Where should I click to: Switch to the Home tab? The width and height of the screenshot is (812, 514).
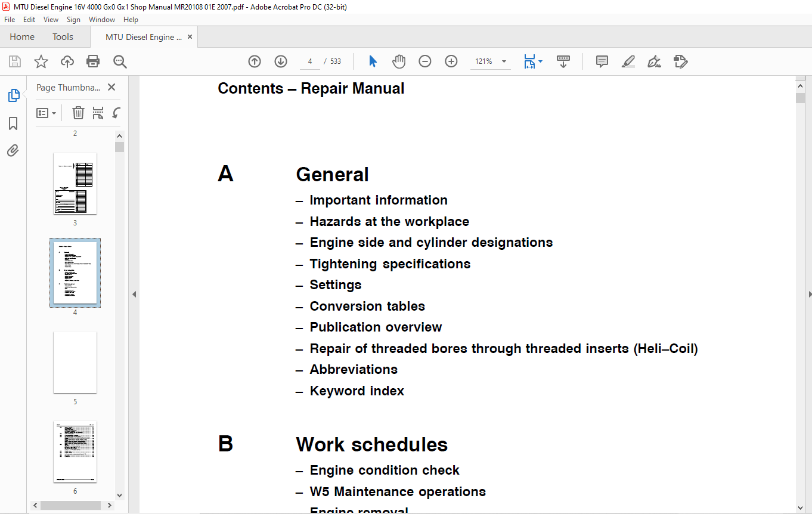click(x=22, y=37)
